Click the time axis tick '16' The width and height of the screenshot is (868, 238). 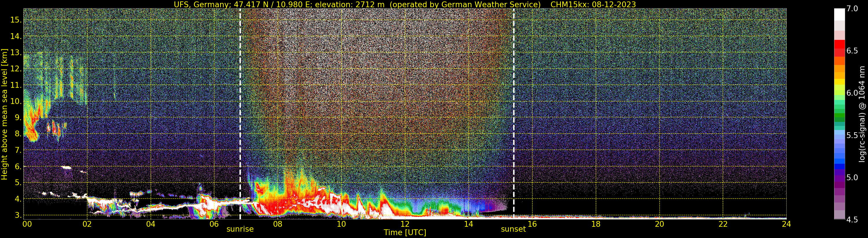click(532, 224)
